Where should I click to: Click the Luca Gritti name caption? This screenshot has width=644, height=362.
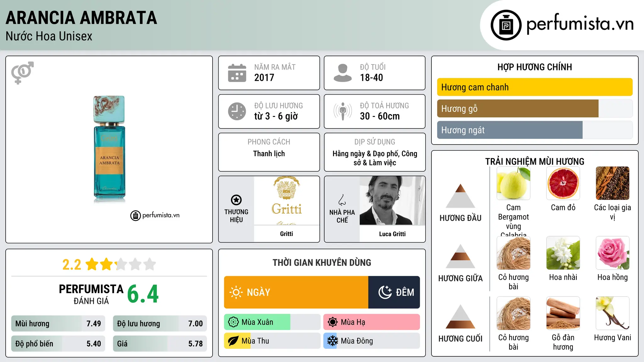392,234
